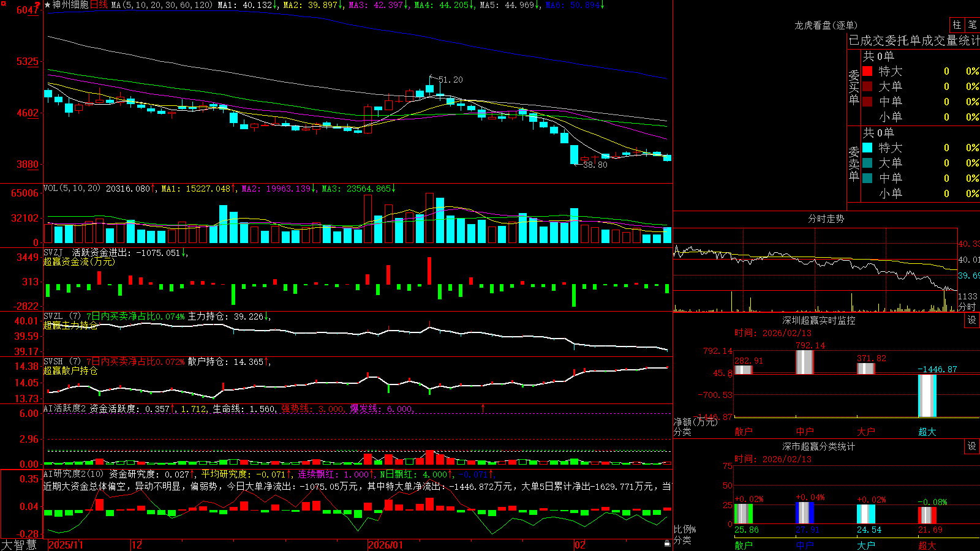Click the 超赢主力持仓 label
The image size is (980, 551).
coord(70,325)
